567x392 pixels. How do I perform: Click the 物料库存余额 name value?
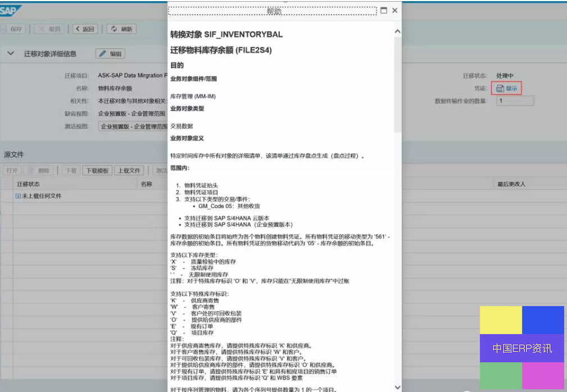point(115,88)
